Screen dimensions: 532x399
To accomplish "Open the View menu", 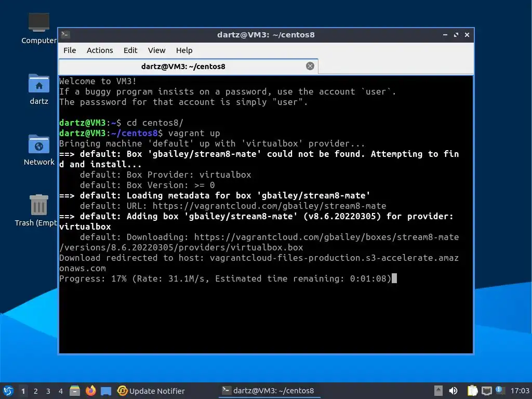I will 156,50.
